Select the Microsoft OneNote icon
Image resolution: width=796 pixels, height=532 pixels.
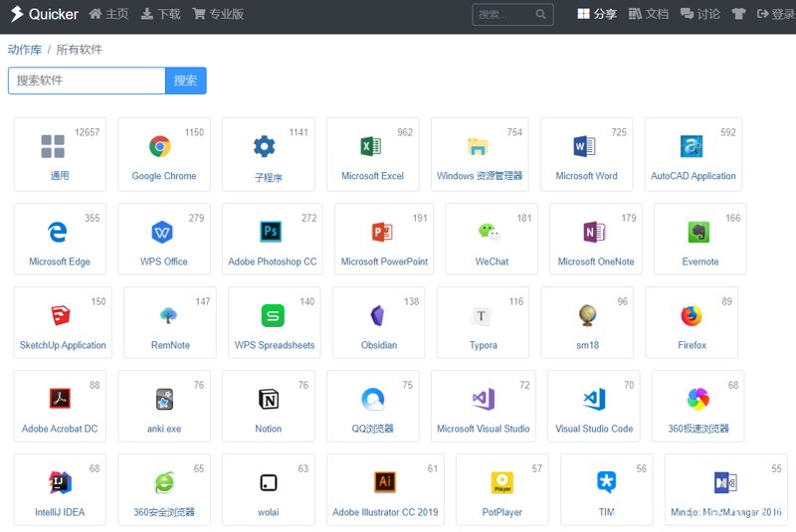tap(594, 232)
